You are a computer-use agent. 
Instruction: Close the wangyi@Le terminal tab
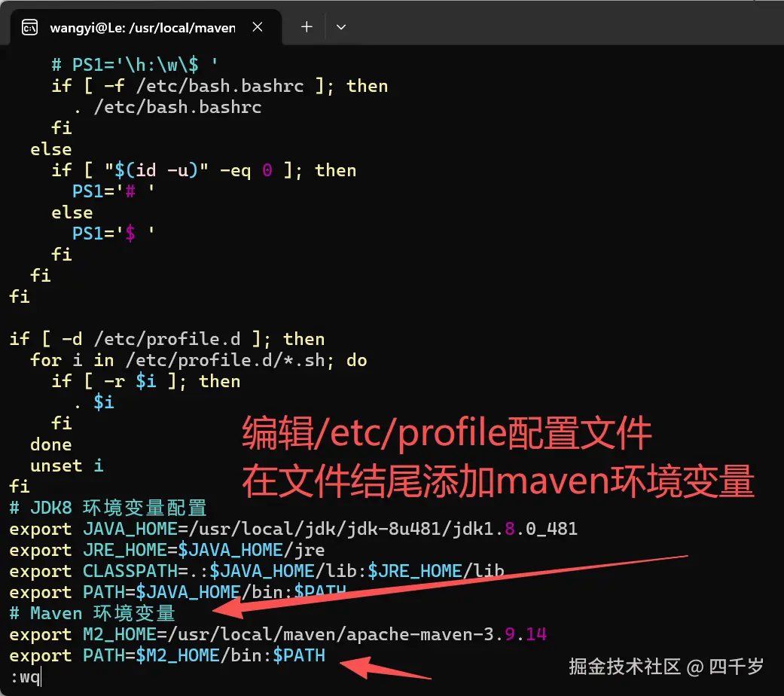pyautogui.click(x=258, y=26)
